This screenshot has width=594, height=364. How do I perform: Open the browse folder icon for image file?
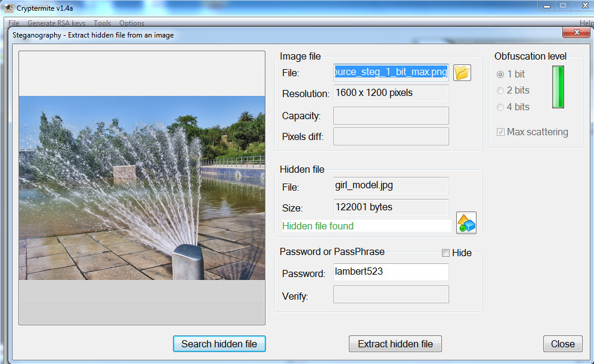click(x=462, y=73)
